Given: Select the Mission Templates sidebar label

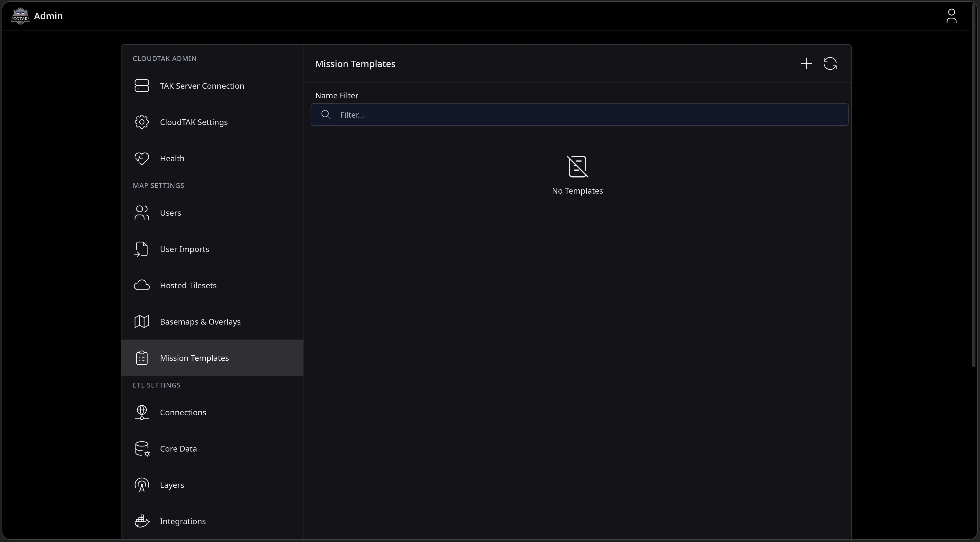Looking at the screenshot, I should coord(194,358).
